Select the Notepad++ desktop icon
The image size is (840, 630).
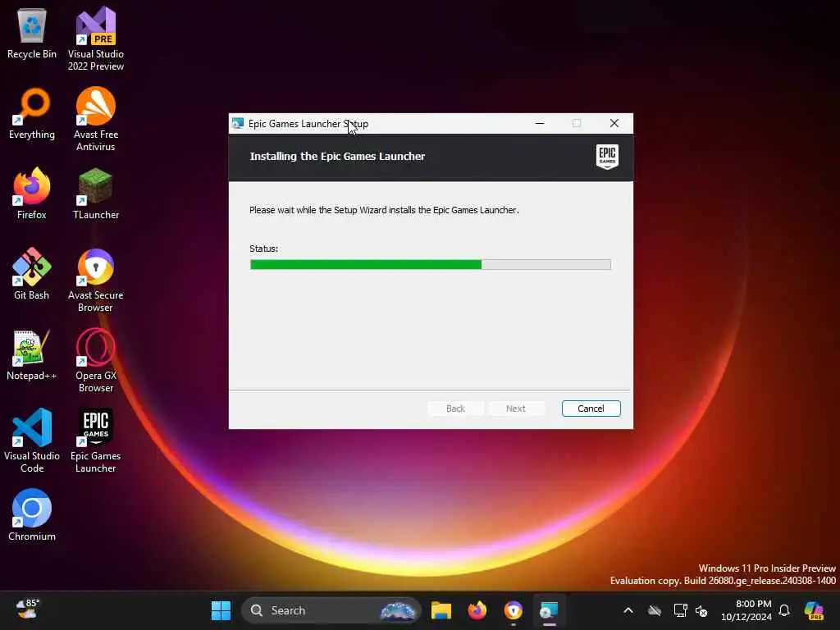(x=32, y=354)
